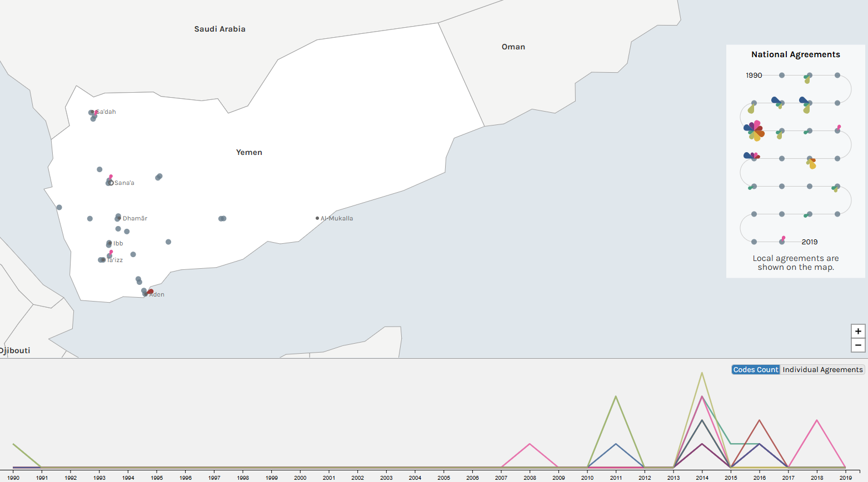This screenshot has height=482, width=868.
Task: Click the gray agreement markers near Ibb
Action: 109,242
